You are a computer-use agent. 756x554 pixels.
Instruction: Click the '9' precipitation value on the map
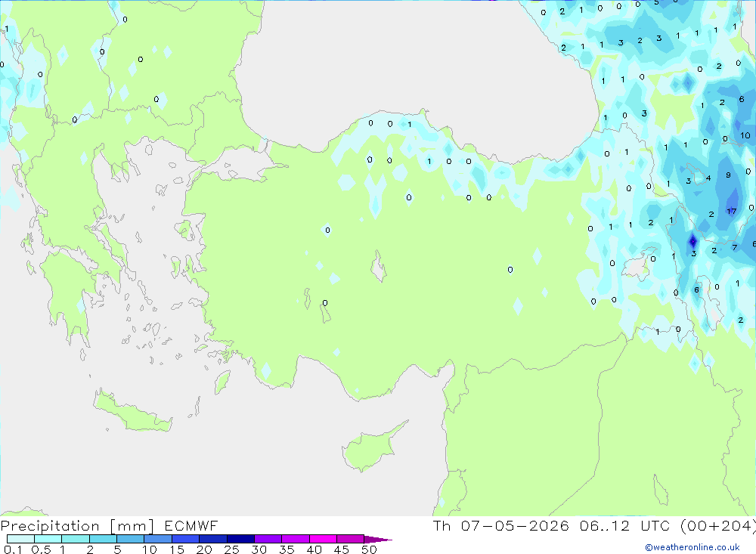pyautogui.click(x=728, y=175)
